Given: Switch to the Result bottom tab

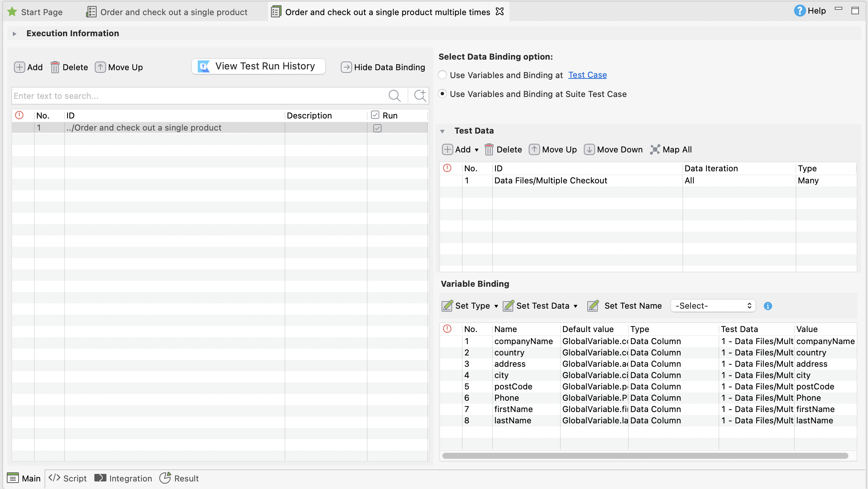Looking at the screenshot, I should click(179, 478).
